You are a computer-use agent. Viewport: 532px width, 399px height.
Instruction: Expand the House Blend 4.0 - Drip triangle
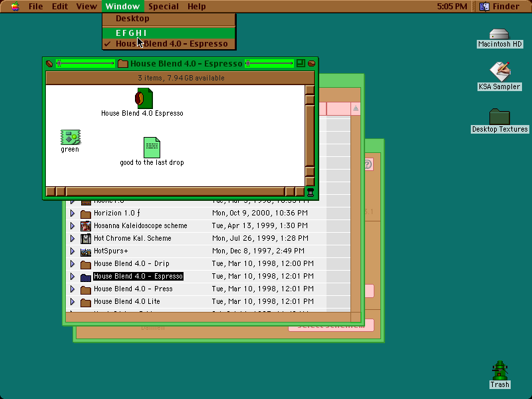(72, 263)
